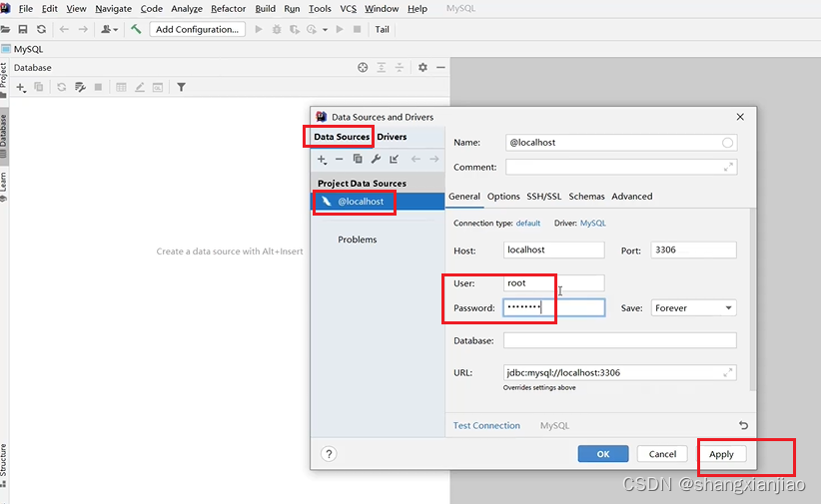
Task: Click the Edit pencil icon in Database toolbar
Action: (139, 87)
